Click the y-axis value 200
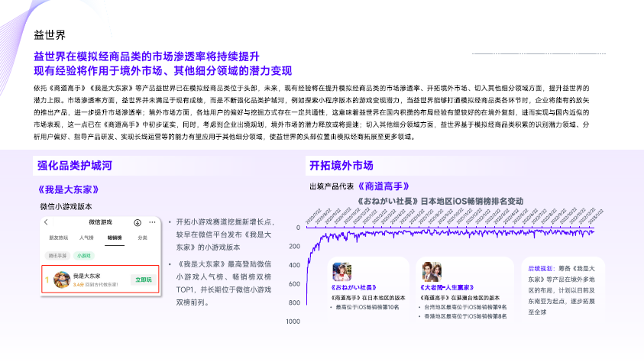644x362 pixels. point(294,246)
